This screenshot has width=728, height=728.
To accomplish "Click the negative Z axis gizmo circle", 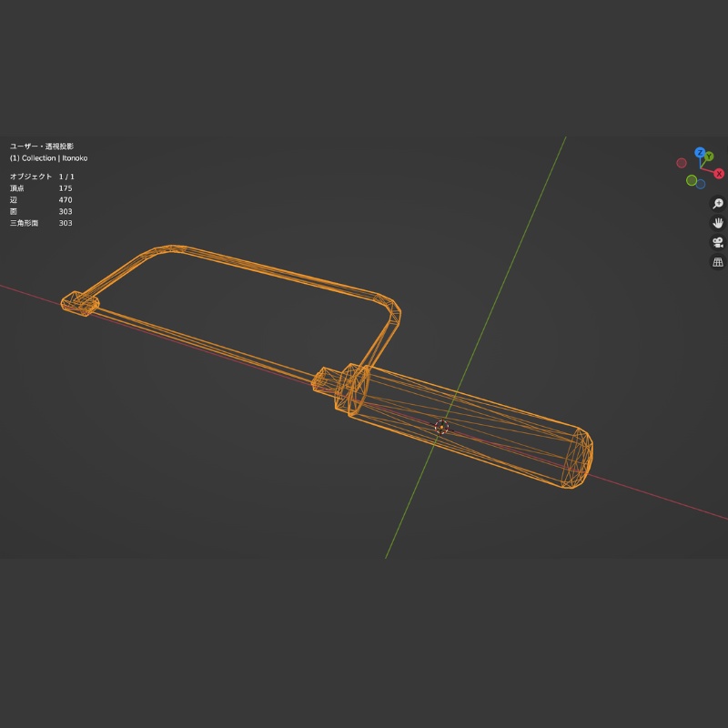I will click(701, 185).
